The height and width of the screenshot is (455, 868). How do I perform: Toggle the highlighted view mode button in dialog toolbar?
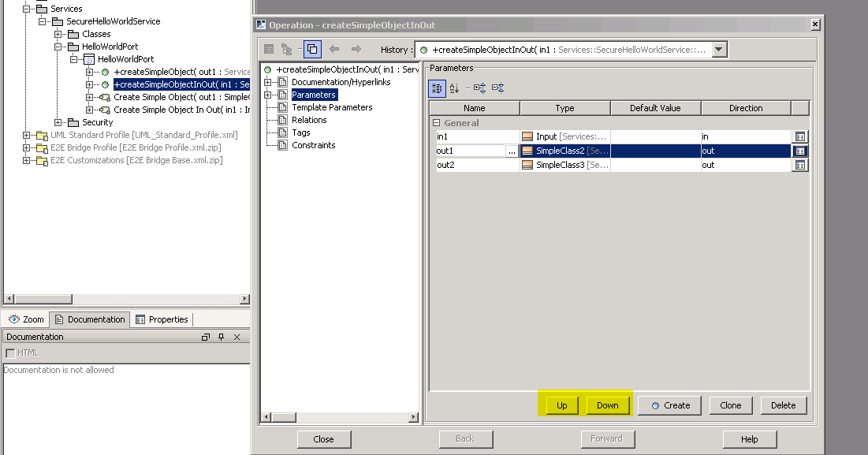[312, 49]
